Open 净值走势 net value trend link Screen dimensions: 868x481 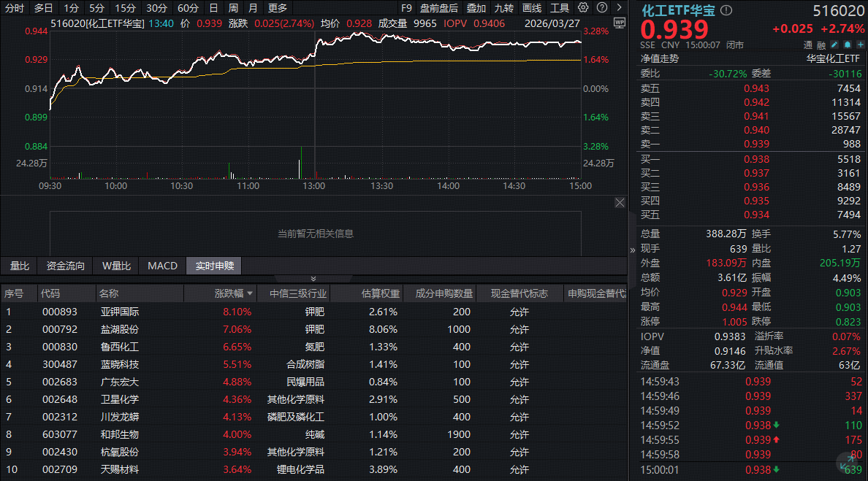tap(660, 58)
